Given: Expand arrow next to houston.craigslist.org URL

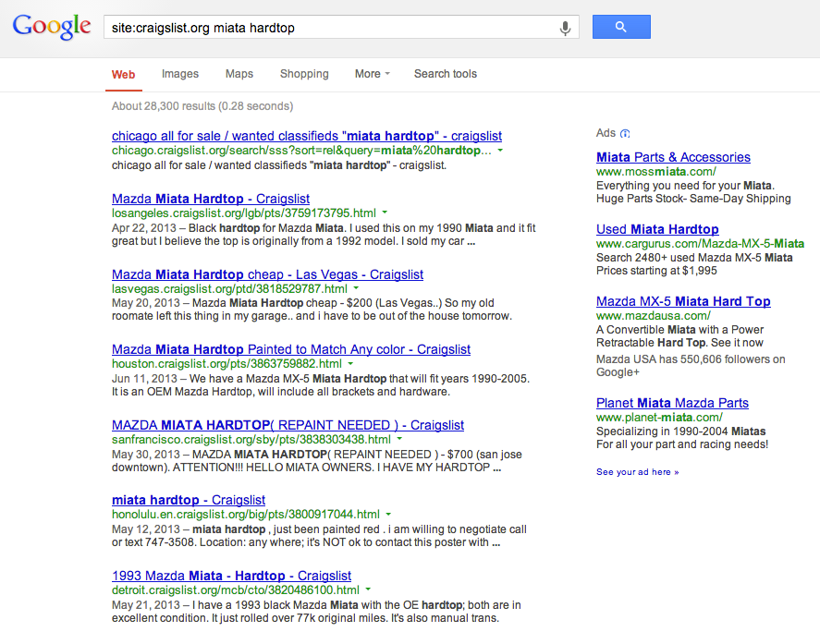Looking at the screenshot, I should click(350, 363).
